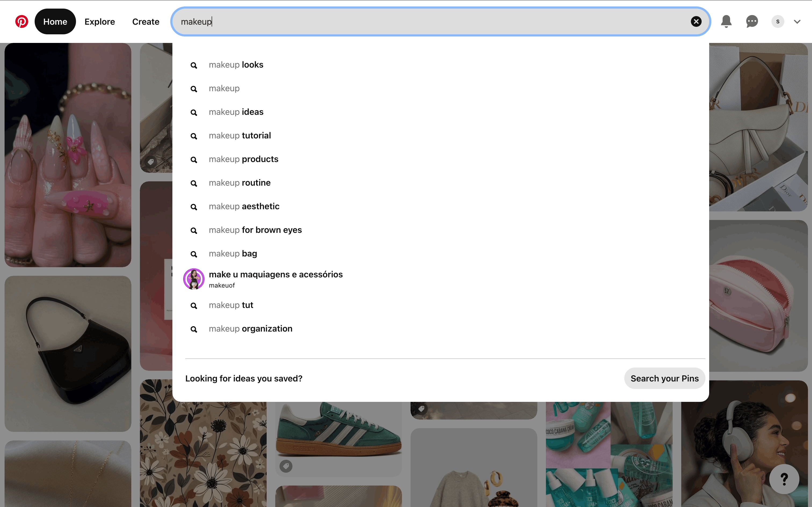Select the "makeup for brown eyes" suggestion
Viewport: 812px width, 507px height.
pos(255,230)
